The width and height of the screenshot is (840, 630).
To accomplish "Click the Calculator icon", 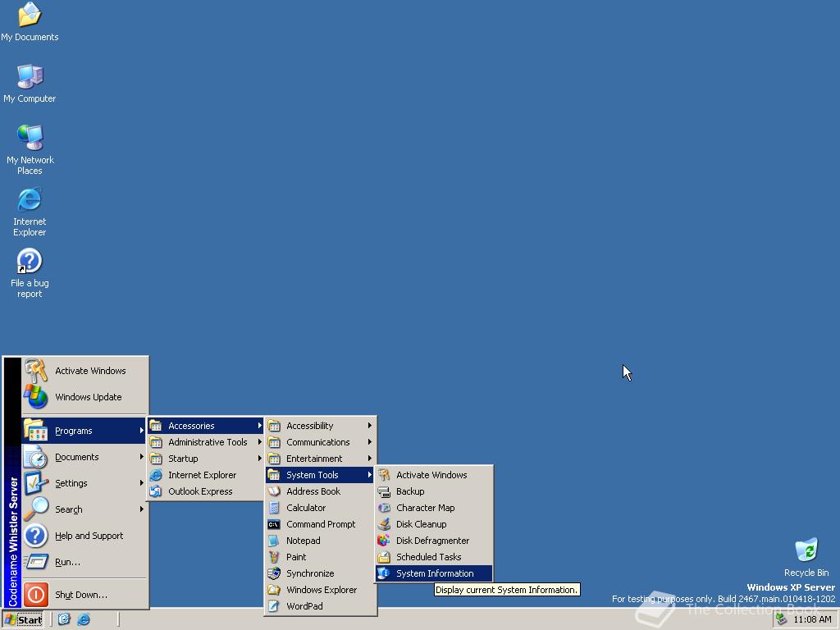I will click(274, 508).
